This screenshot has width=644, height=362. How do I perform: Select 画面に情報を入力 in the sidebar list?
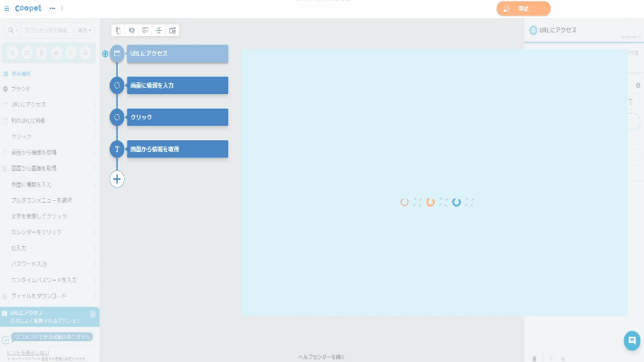(x=31, y=185)
